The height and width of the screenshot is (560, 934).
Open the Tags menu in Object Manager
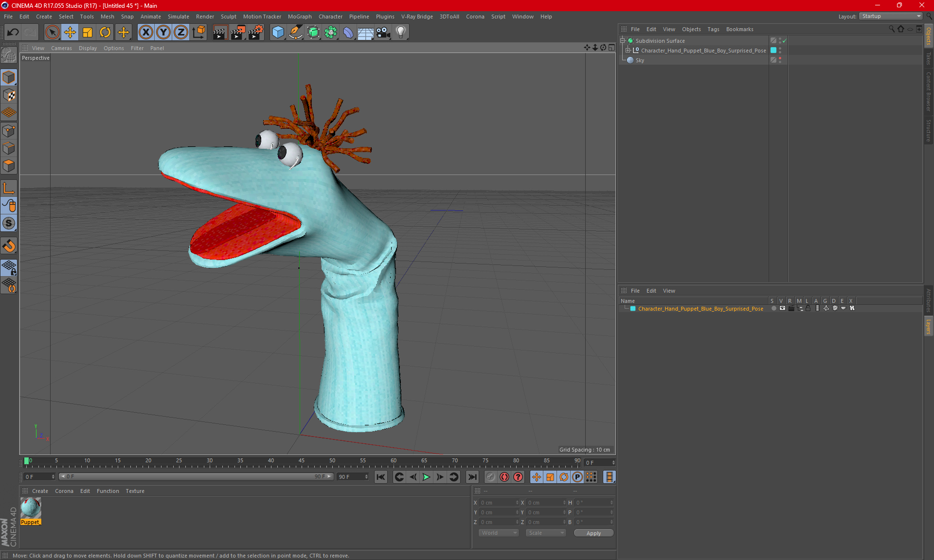pos(713,29)
